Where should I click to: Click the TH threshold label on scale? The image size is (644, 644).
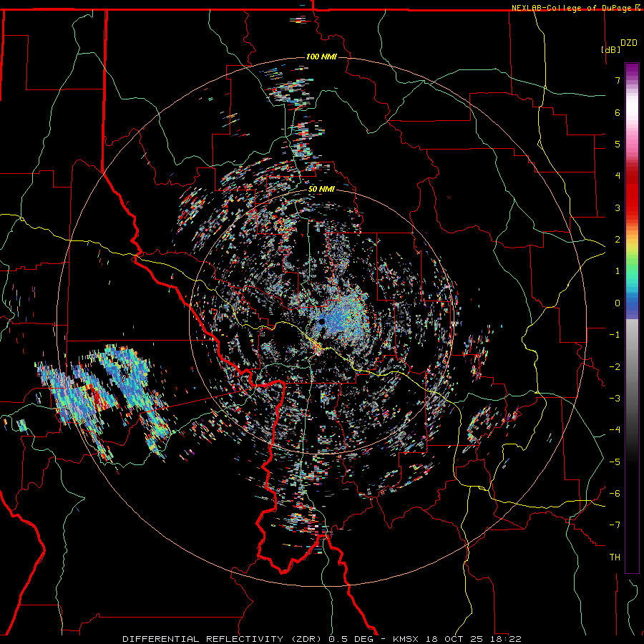coord(615,557)
